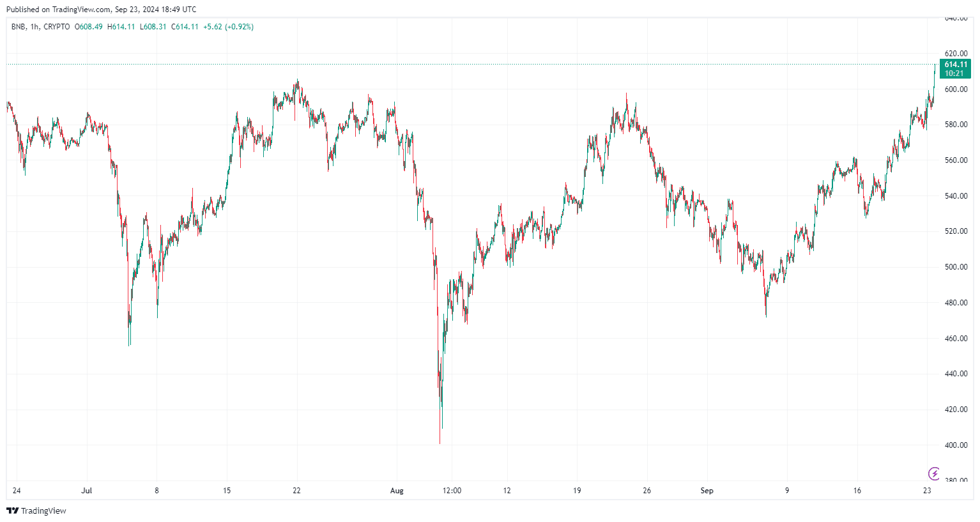Click the Aug label on time axis
This screenshot has width=980, height=522.
(397, 491)
